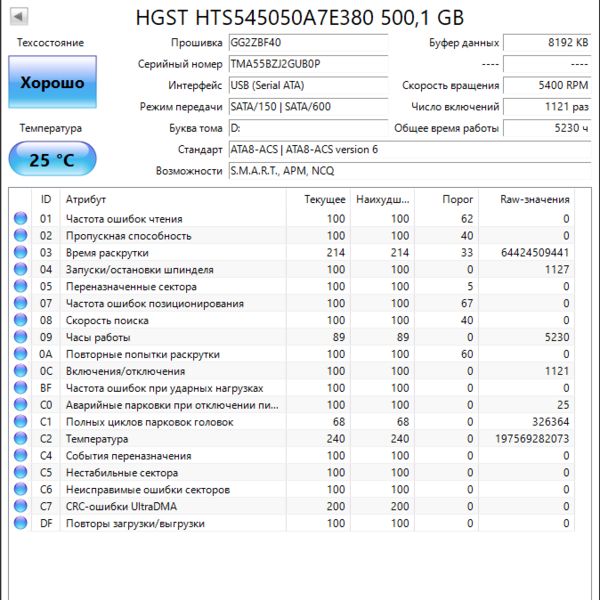The image size is (600, 600).
Task: Click raw value 1127
Action: tap(557, 269)
